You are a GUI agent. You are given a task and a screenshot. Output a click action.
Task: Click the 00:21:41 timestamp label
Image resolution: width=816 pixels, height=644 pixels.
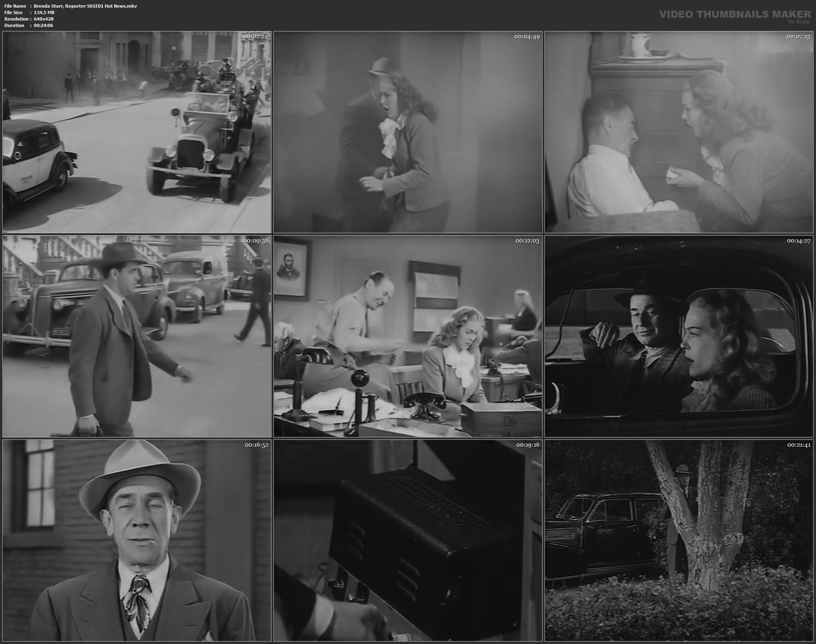pyautogui.click(x=799, y=445)
